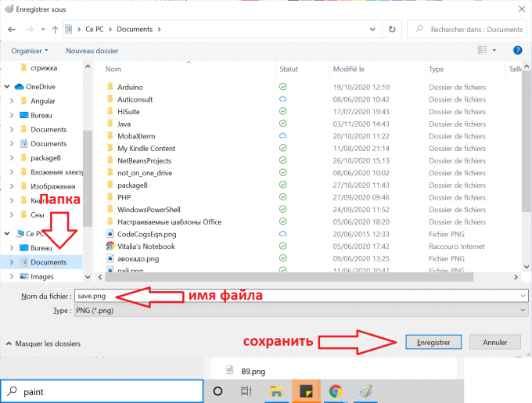Open Chrome from the taskbar
This screenshot has width=532, height=403.
click(335, 391)
